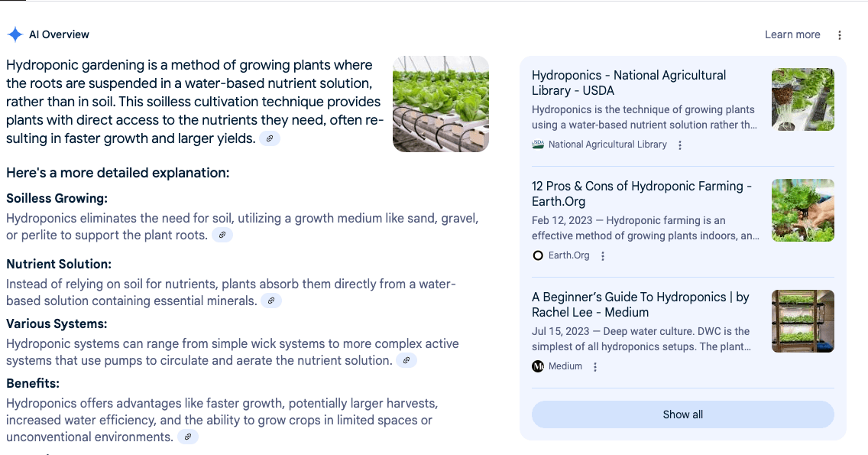This screenshot has height=455, width=868.
Task: Open three-dot menu beside National Agricultural Library
Action: point(680,145)
